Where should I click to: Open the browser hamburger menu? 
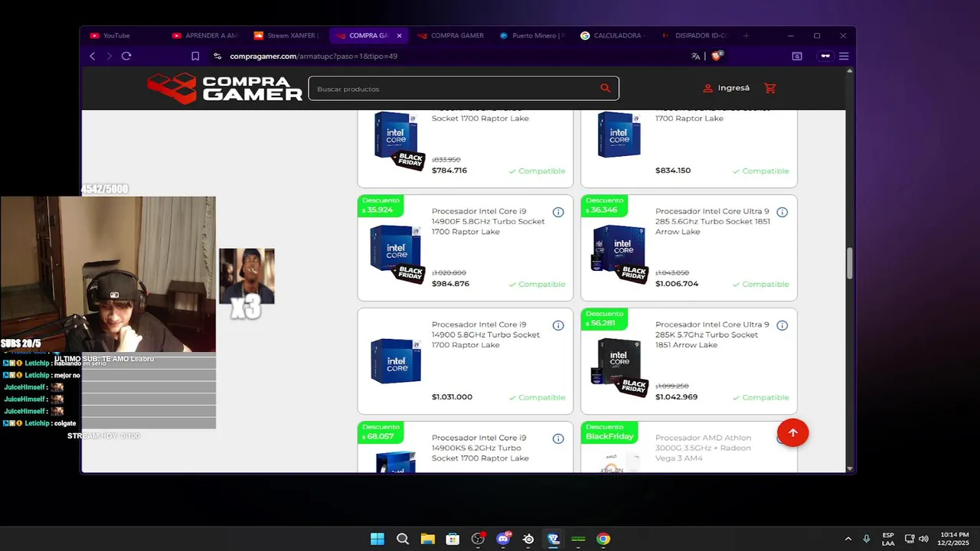click(x=844, y=56)
